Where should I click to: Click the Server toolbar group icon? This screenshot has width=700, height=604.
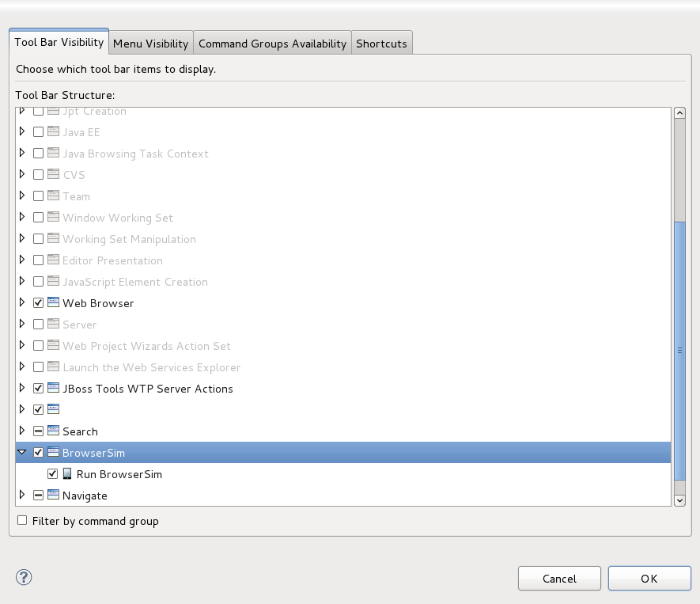pos(52,324)
